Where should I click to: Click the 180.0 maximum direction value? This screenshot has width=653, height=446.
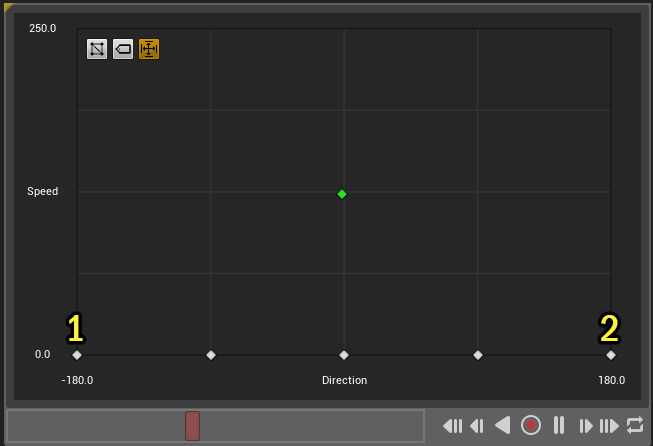point(612,380)
